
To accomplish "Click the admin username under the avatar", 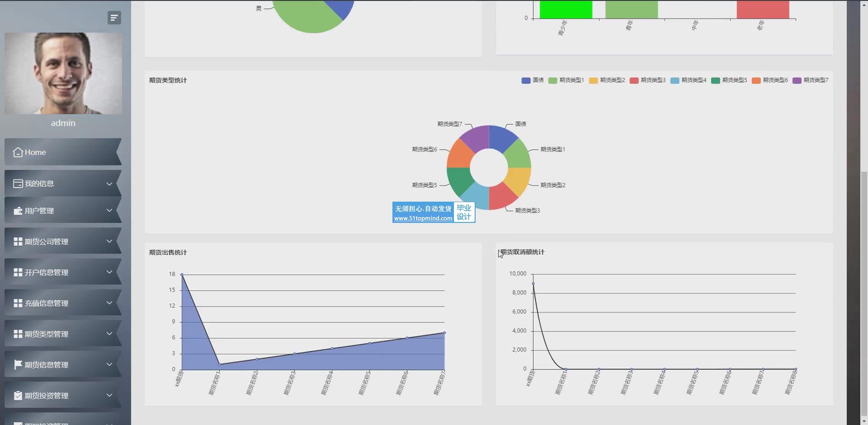I will [63, 123].
